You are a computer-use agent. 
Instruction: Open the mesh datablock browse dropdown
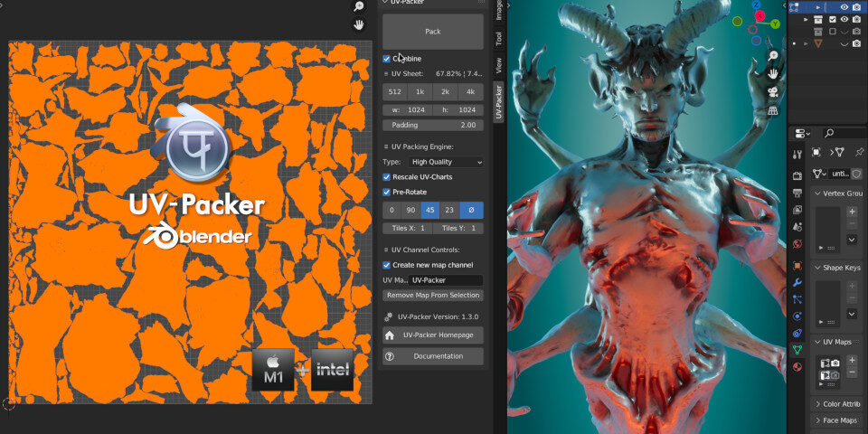tap(817, 174)
